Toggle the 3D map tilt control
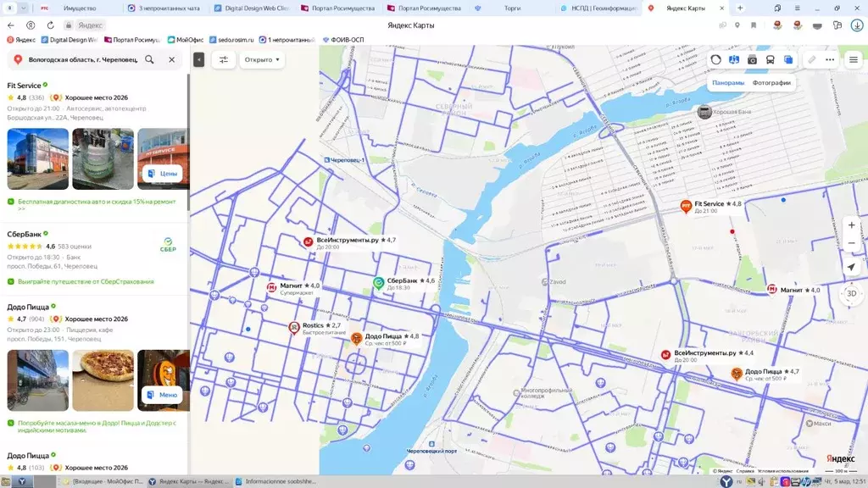This screenshot has height=488, width=868. (x=851, y=293)
